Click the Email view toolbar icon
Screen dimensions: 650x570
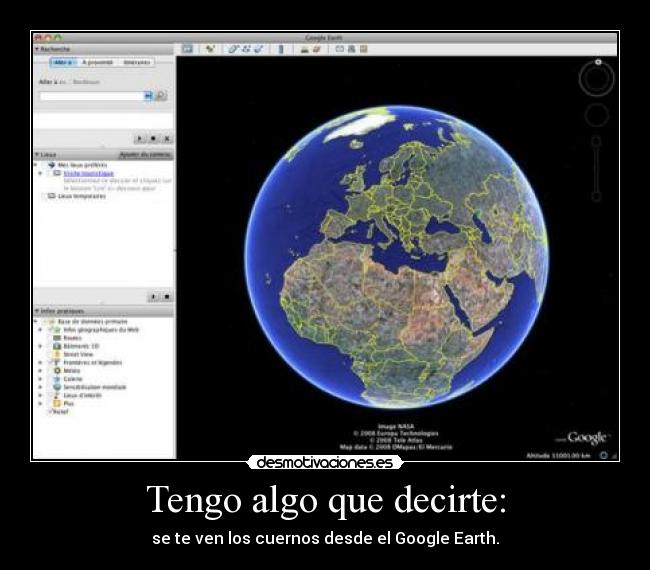point(340,49)
